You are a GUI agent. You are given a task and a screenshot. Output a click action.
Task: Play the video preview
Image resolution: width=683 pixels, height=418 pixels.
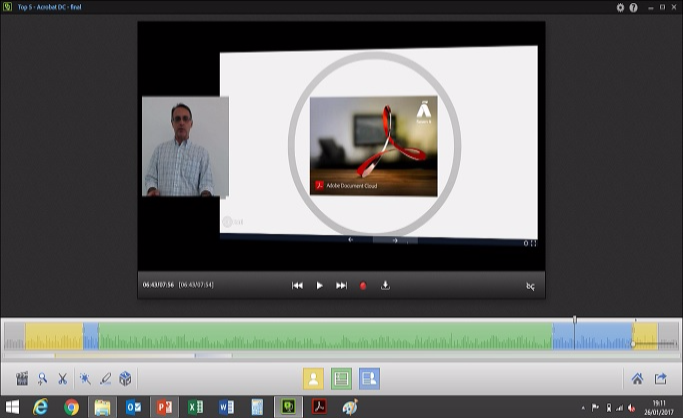319,286
